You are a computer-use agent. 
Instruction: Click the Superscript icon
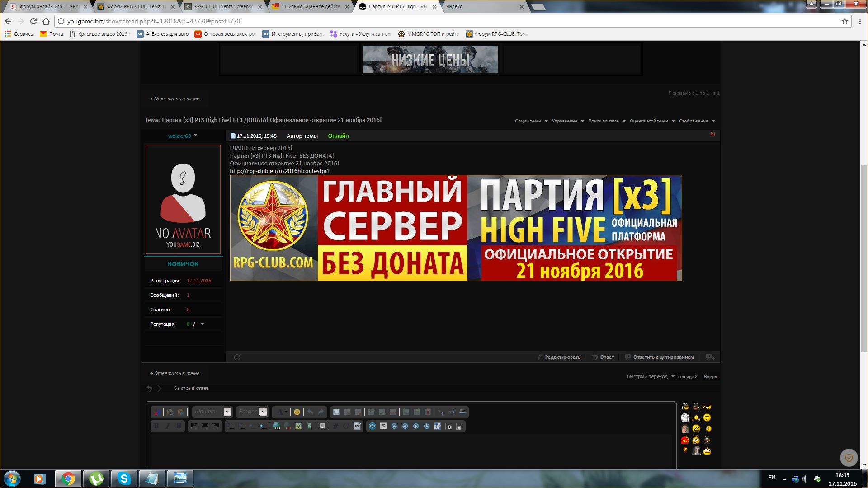tap(452, 412)
